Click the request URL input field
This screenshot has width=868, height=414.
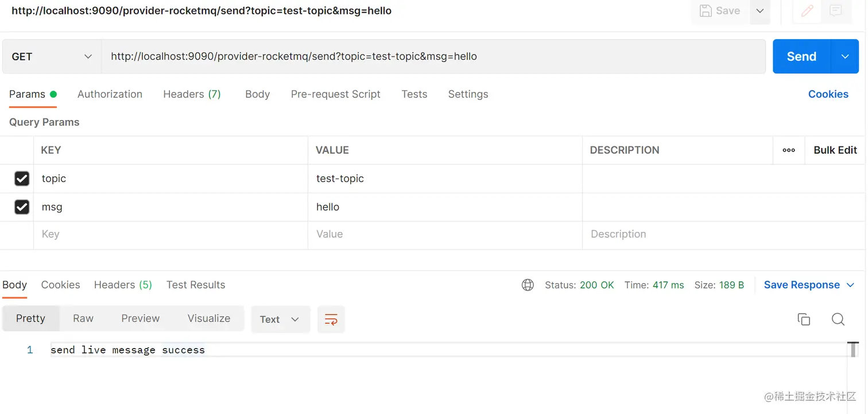[433, 56]
